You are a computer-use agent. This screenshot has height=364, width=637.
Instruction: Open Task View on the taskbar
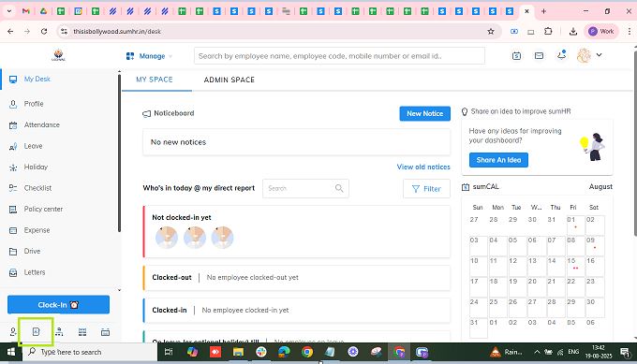pos(169,352)
